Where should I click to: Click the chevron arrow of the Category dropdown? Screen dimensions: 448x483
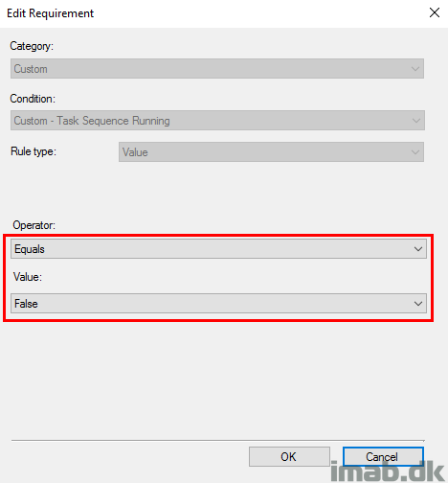pos(415,69)
